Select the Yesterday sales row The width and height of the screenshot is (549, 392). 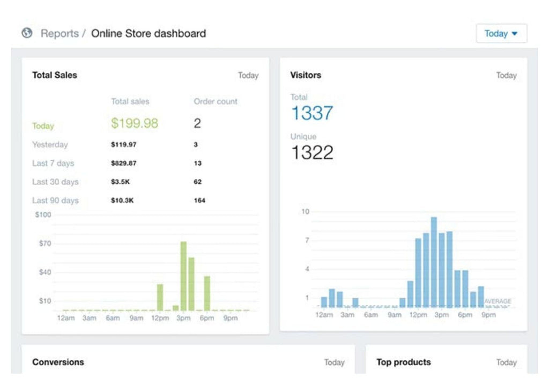(x=50, y=145)
